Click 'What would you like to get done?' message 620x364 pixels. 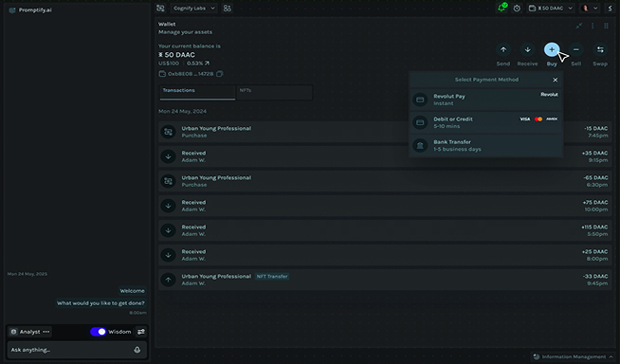[x=100, y=303]
